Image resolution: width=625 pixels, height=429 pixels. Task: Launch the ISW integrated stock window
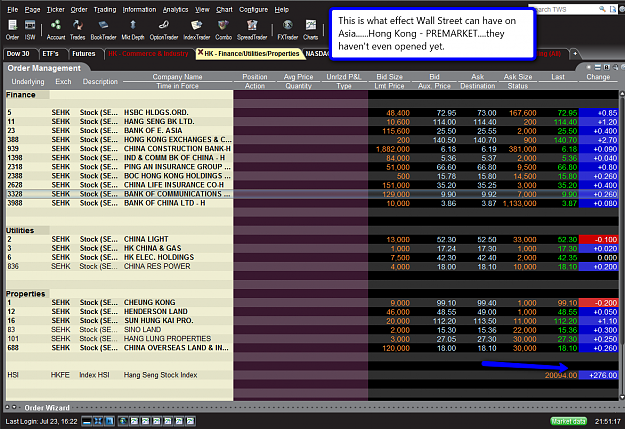(x=30, y=30)
